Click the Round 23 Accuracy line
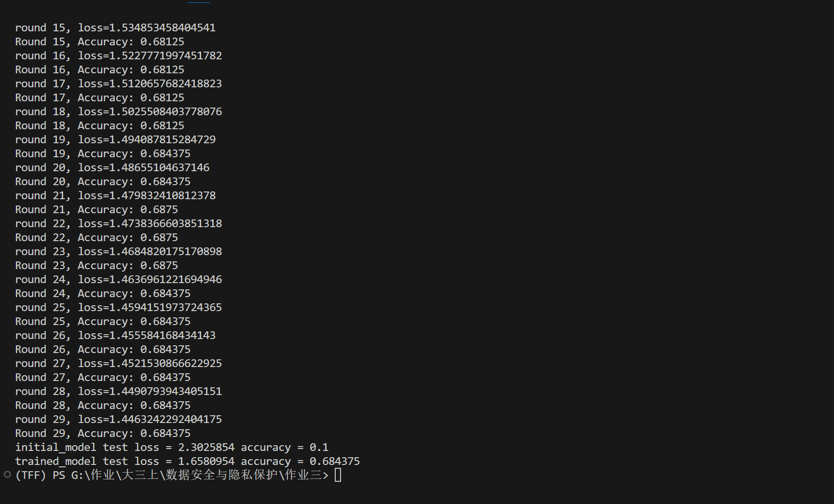834x504 pixels. click(x=96, y=265)
